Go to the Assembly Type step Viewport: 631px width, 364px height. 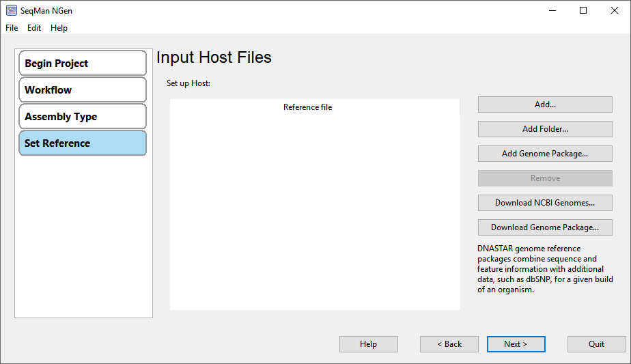pyautogui.click(x=83, y=116)
